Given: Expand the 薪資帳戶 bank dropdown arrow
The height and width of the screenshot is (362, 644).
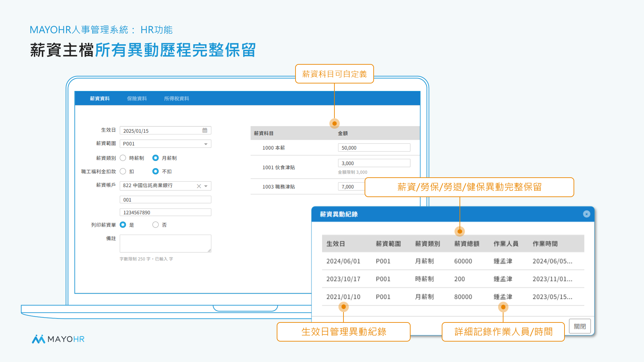Looking at the screenshot, I should 206,186.
